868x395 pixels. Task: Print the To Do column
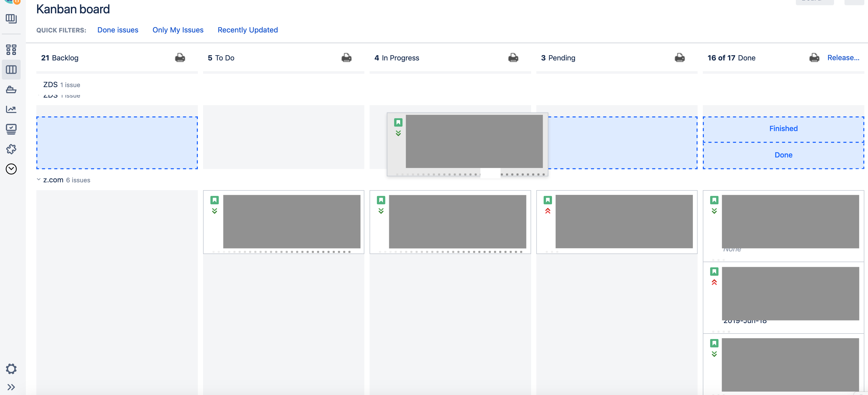pyautogui.click(x=346, y=58)
